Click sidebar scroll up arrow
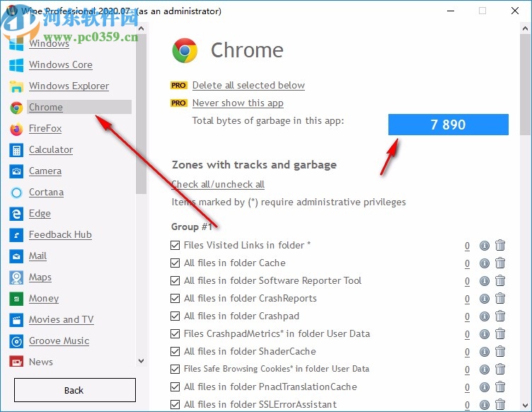The width and height of the screenshot is (532, 412). [x=141, y=29]
